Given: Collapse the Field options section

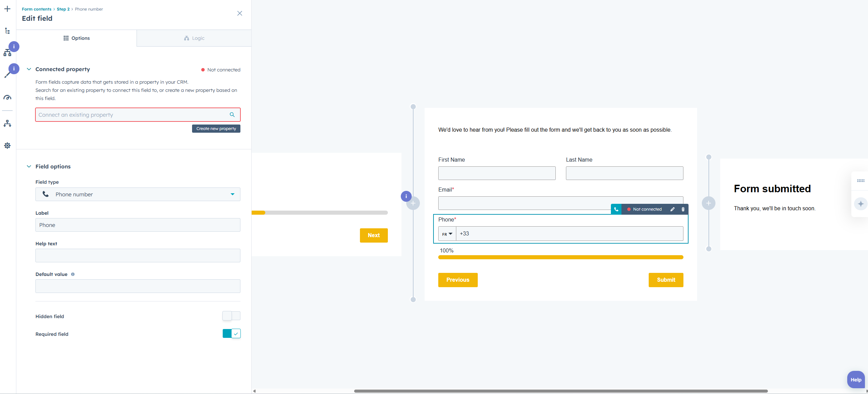Looking at the screenshot, I should [29, 166].
